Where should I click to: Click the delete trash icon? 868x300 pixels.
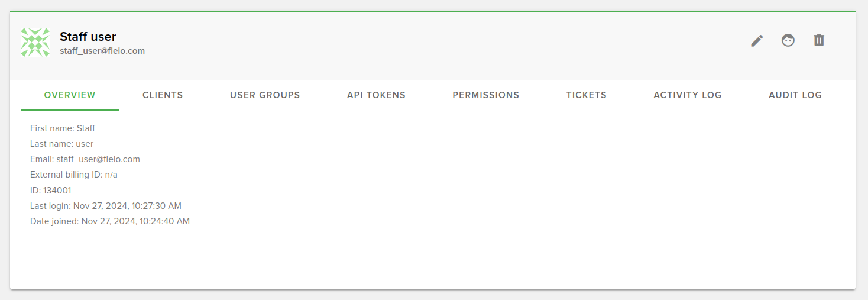coord(818,40)
